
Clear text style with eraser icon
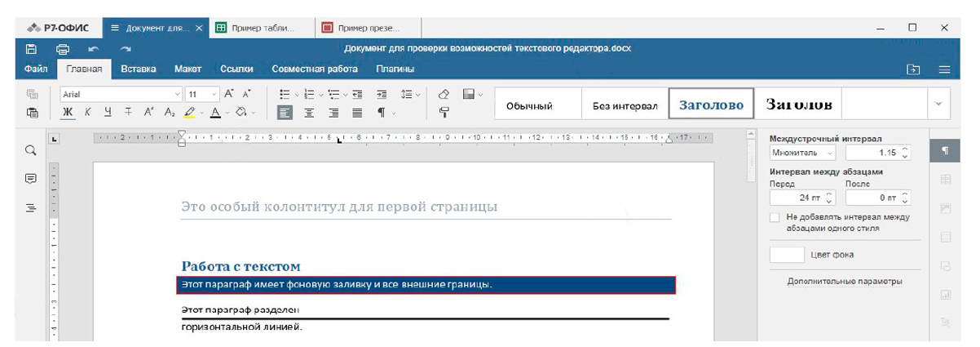(x=444, y=94)
